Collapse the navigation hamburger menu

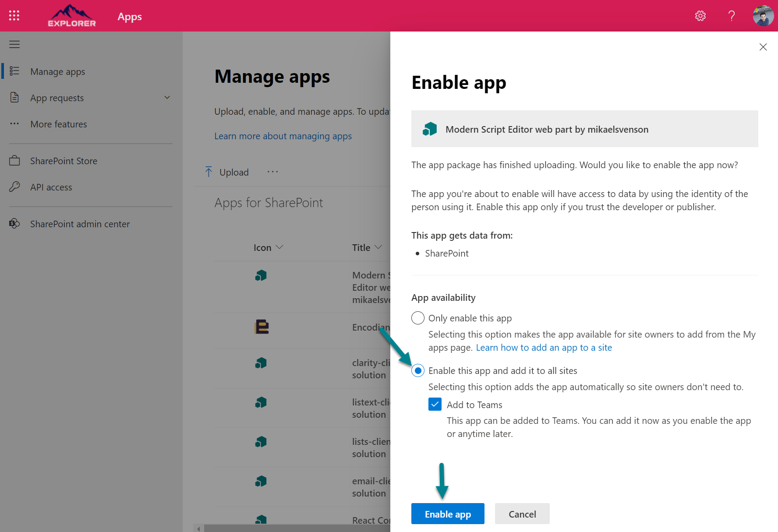tap(14, 44)
